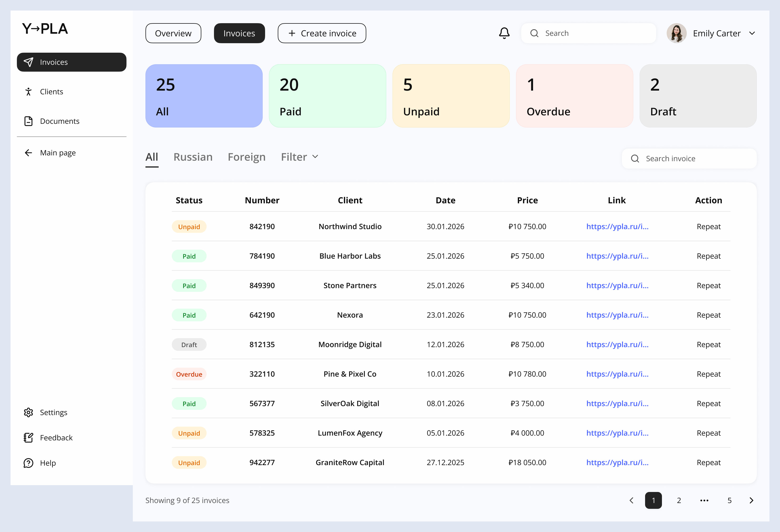This screenshot has width=780, height=532.
Task: Expand the Emily Carter account menu
Action: (753, 33)
